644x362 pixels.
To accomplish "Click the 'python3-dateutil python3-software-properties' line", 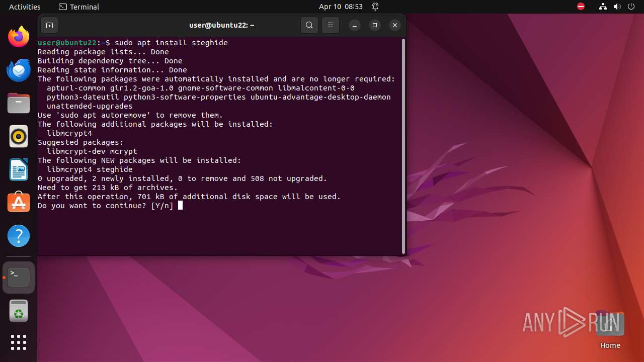I will 219,97.
